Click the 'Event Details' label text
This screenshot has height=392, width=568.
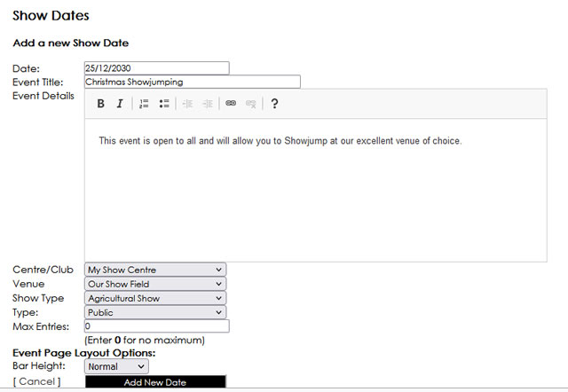click(x=43, y=96)
